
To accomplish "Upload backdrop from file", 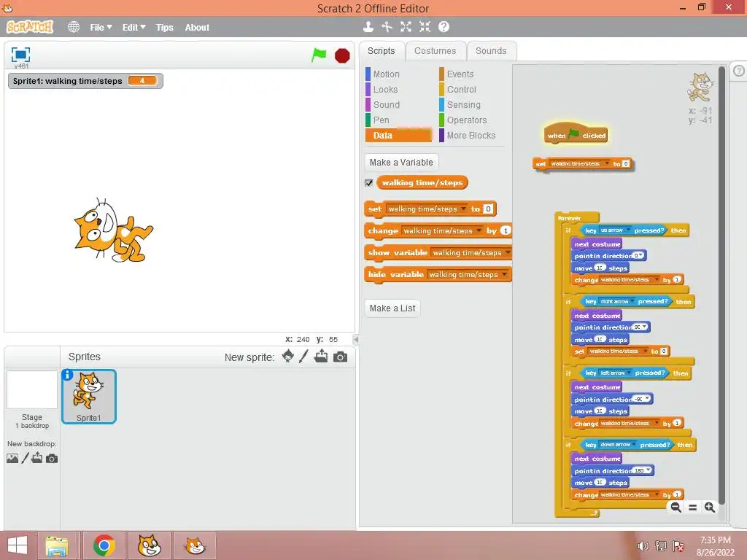I will click(37, 459).
